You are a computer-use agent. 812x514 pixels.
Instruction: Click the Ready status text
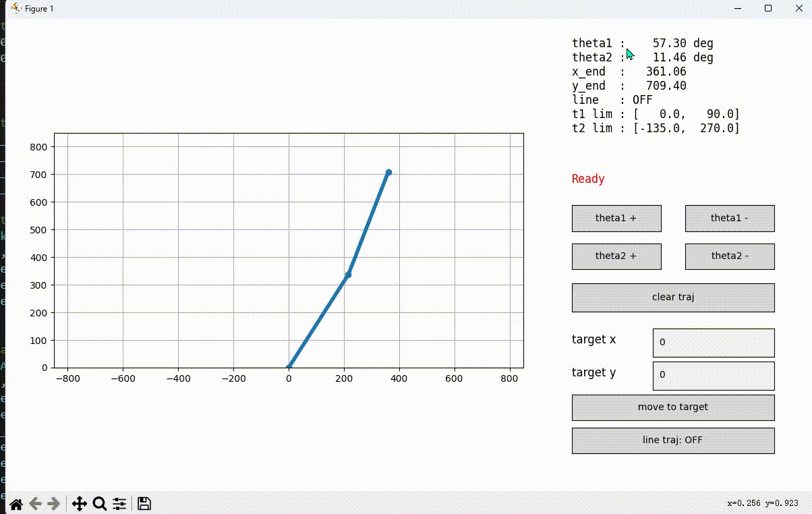[x=588, y=179]
